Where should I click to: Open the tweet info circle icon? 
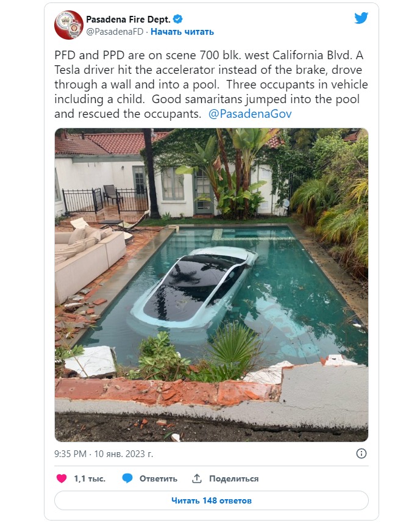(361, 453)
